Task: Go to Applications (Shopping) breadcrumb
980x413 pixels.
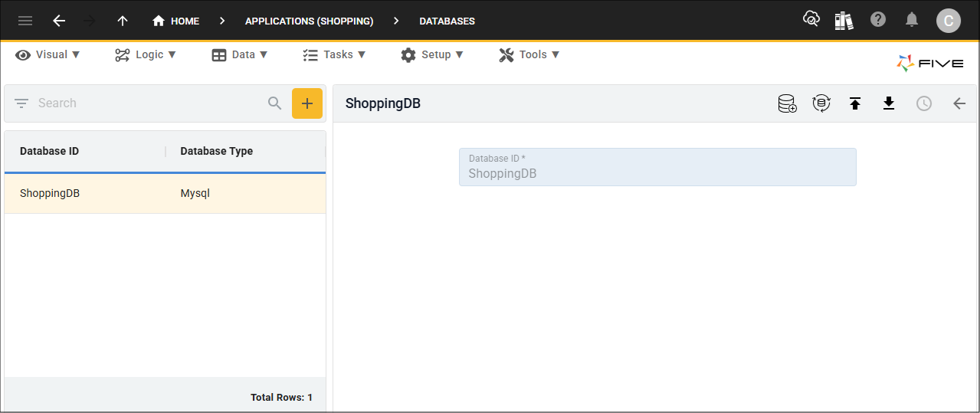Action: tap(309, 21)
